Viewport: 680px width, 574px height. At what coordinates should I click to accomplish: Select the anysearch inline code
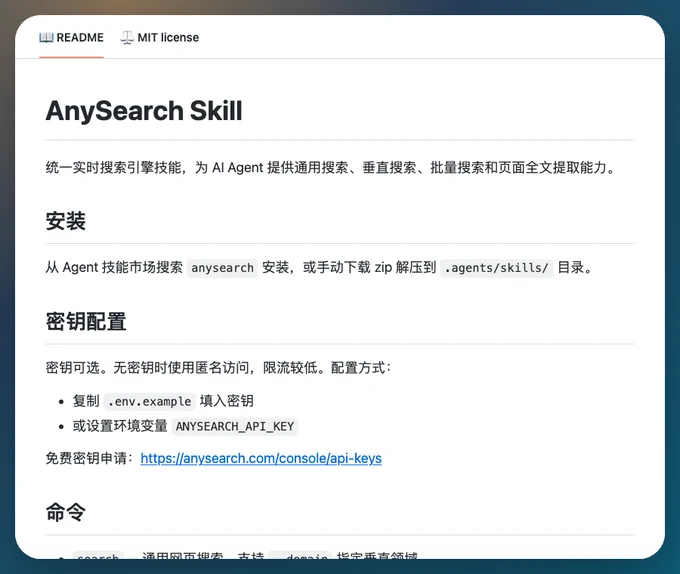(222, 268)
